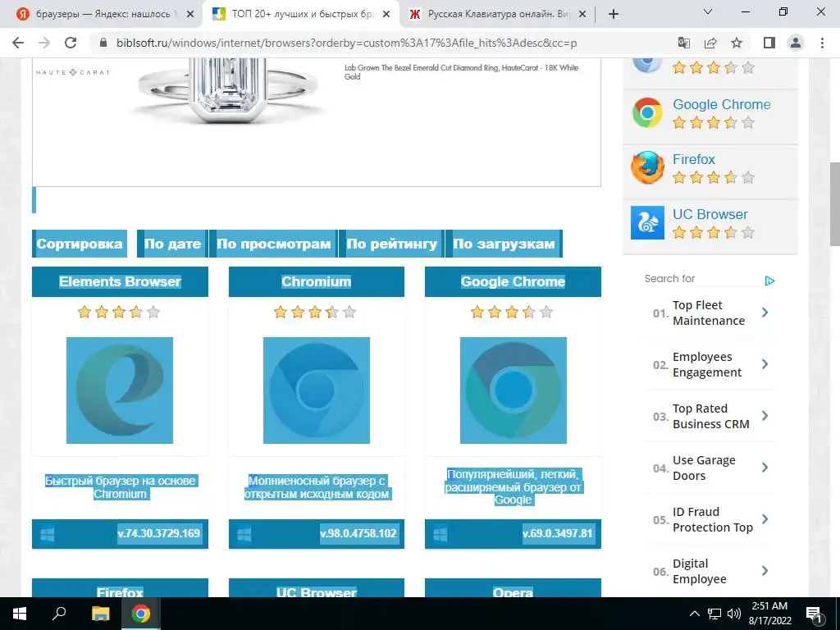Click the Google Chrome card logo image
The image size is (840, 630).
pyautogui.click(x=514, y=390)
